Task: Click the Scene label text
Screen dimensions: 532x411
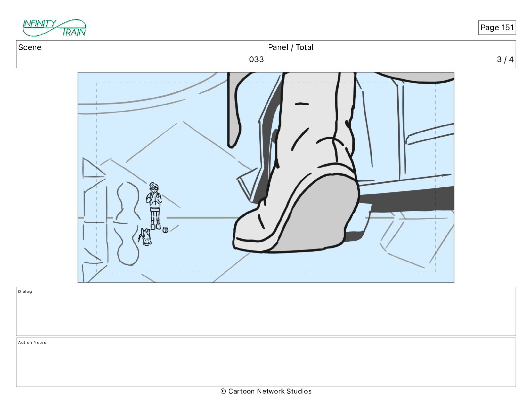Action: 30,47
